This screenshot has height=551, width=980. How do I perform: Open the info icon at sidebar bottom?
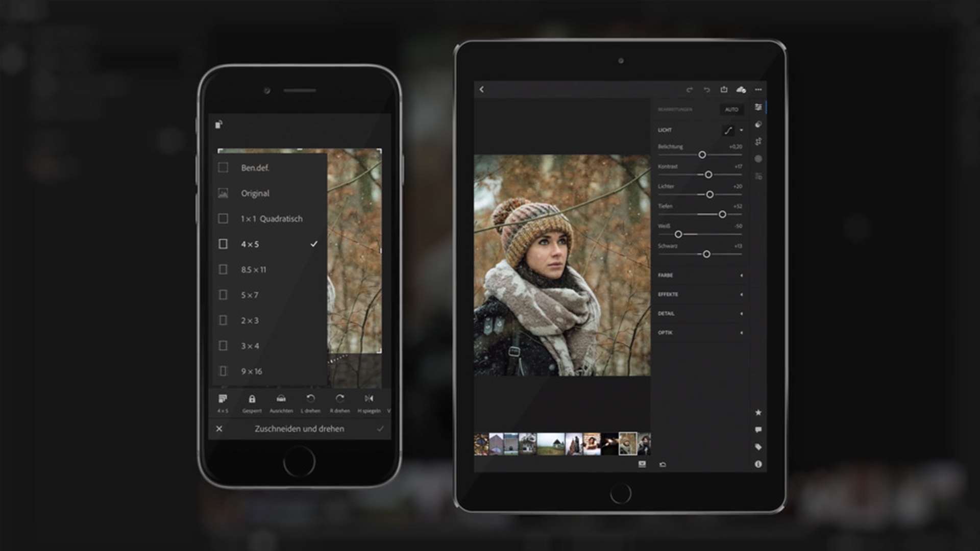[x=758, y=464]
